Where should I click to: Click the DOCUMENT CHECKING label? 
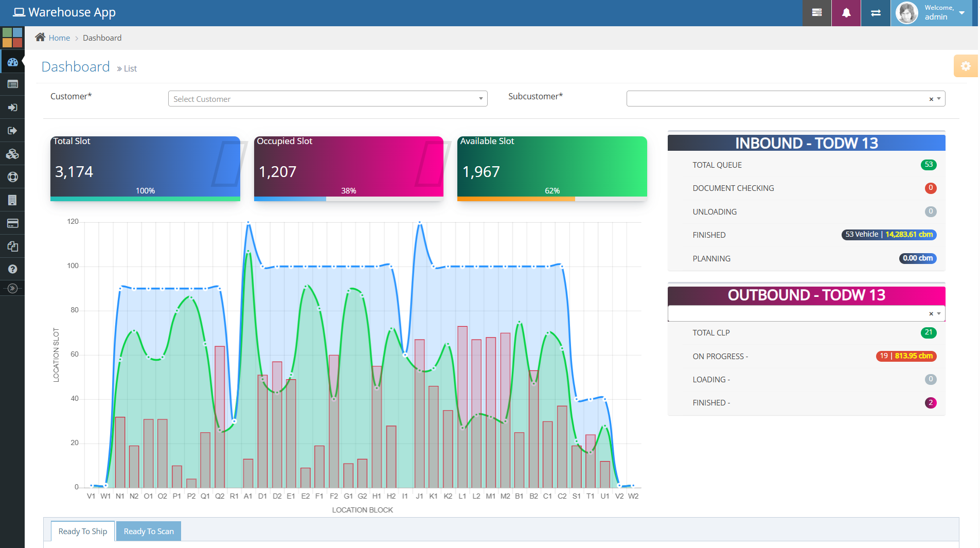[733, 188]
